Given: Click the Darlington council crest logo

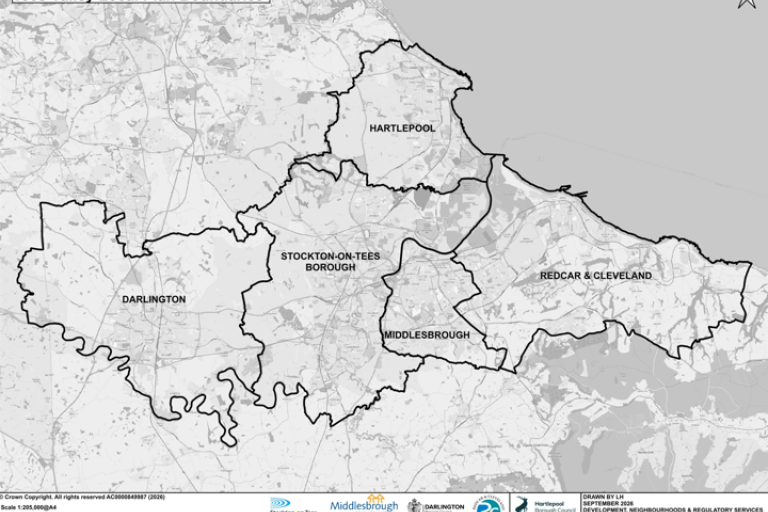Looking at the screenshot, I should [x=414, y=506].
